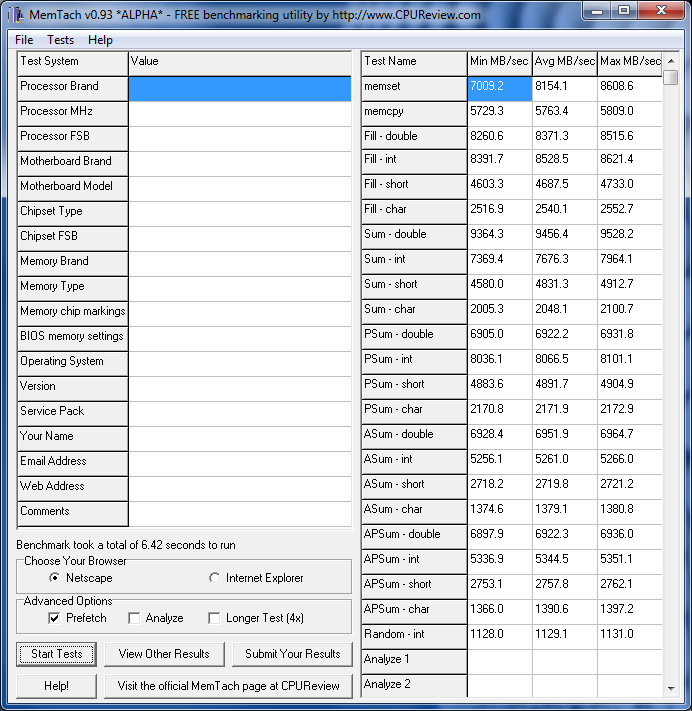Click the Memory Brand value field
692x711 pixels.
240,264
